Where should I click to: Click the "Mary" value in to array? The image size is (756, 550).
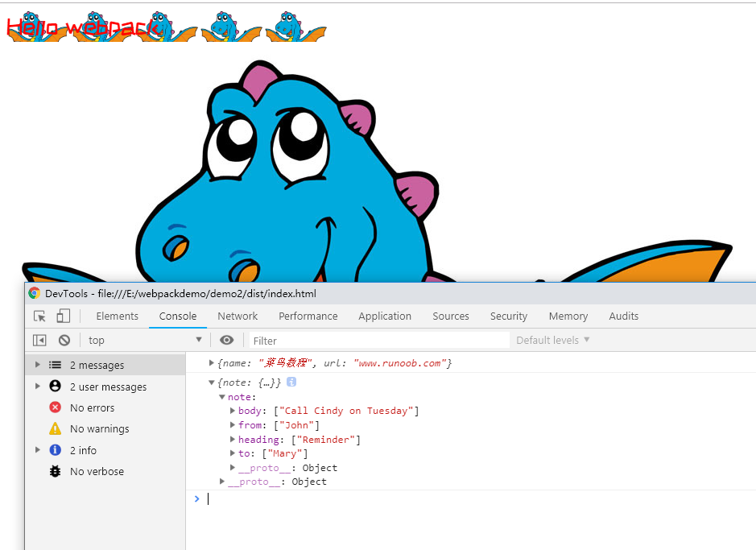click(285, 453)
